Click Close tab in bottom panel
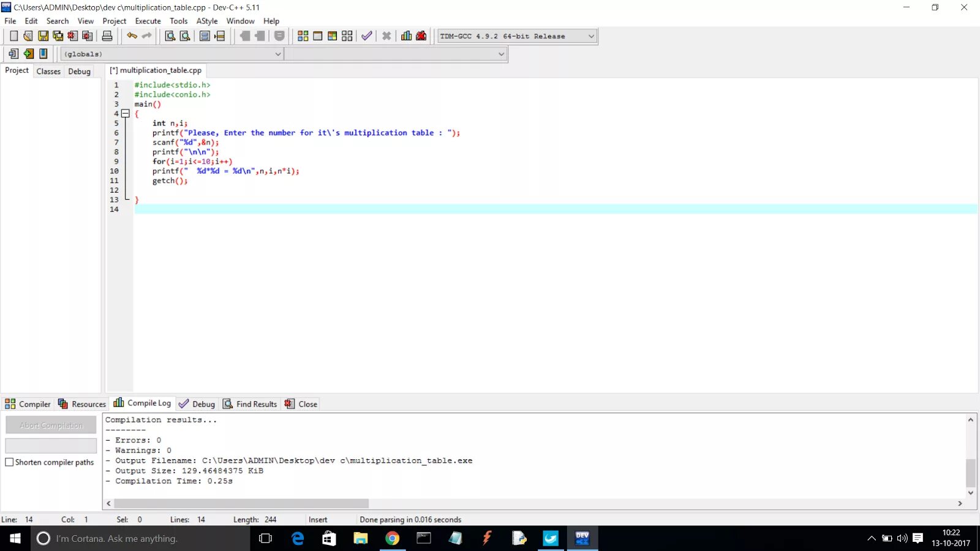The height and width of the screenshot is (551, 980). 301,404
